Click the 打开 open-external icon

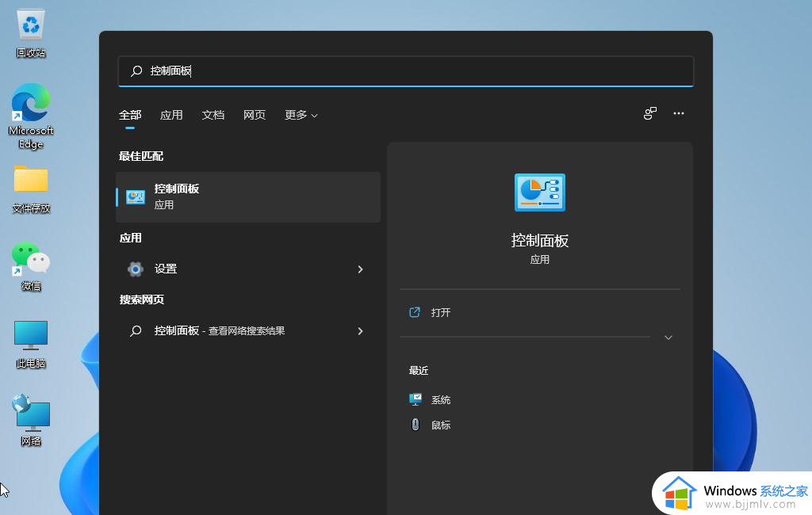(415, 312)
